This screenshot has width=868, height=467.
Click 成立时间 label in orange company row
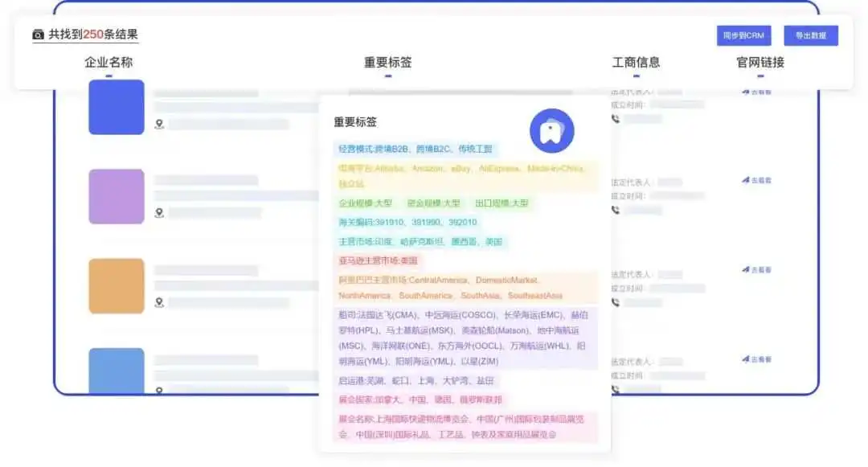coord(628,289)
